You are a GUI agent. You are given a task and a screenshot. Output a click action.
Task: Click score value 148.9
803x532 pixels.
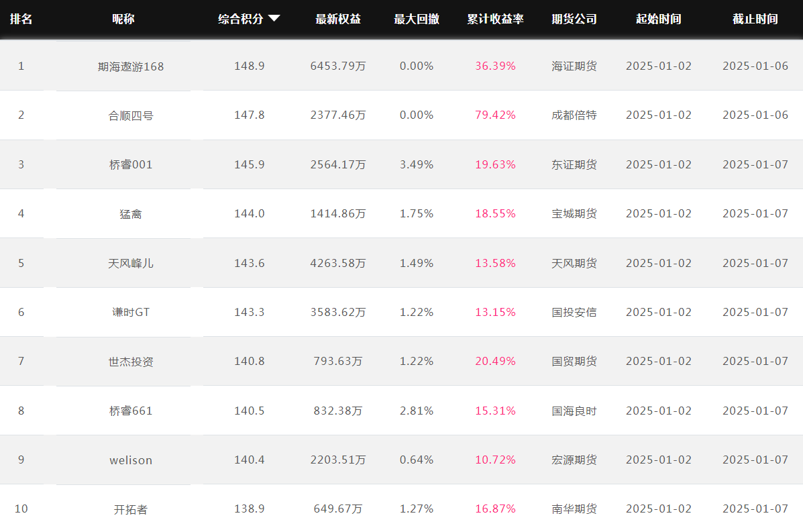coord(250,66)
